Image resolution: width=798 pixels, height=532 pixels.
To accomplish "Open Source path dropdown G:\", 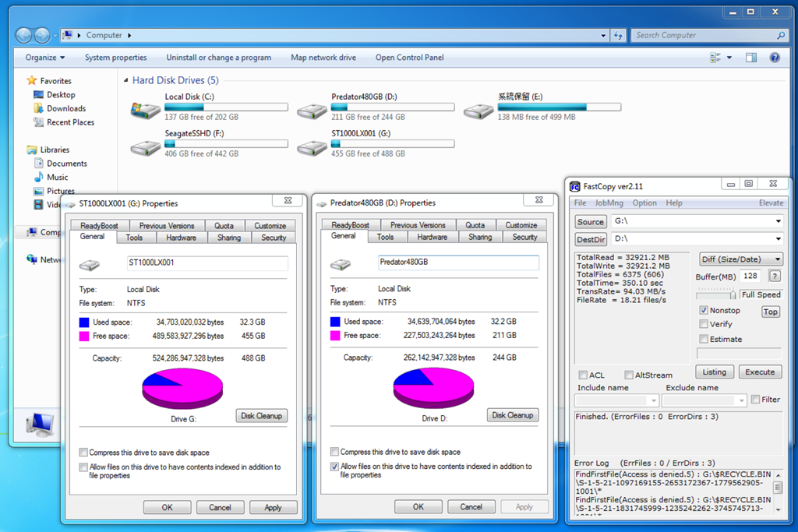I will coord(779,221).
